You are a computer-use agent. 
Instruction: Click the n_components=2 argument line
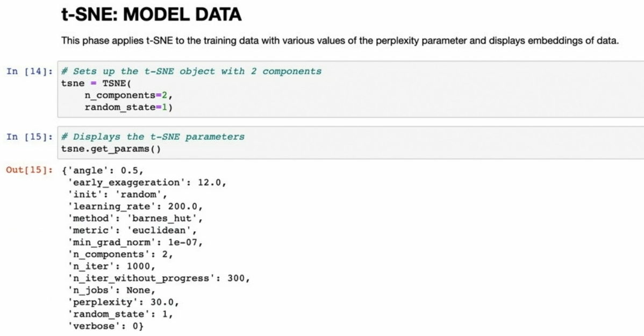130,96
